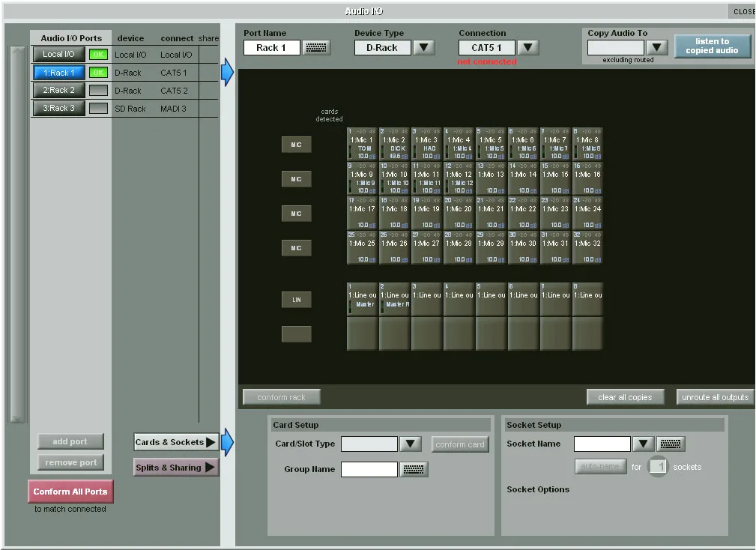756x550 pixels.
Task: Select the empty card slot below LIN
Action: (x=296, y=334)
